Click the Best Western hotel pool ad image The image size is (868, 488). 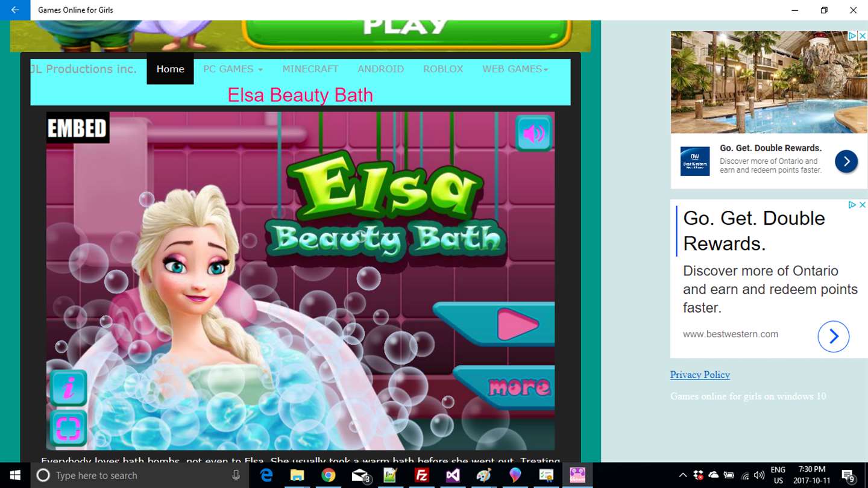point(769,82)
